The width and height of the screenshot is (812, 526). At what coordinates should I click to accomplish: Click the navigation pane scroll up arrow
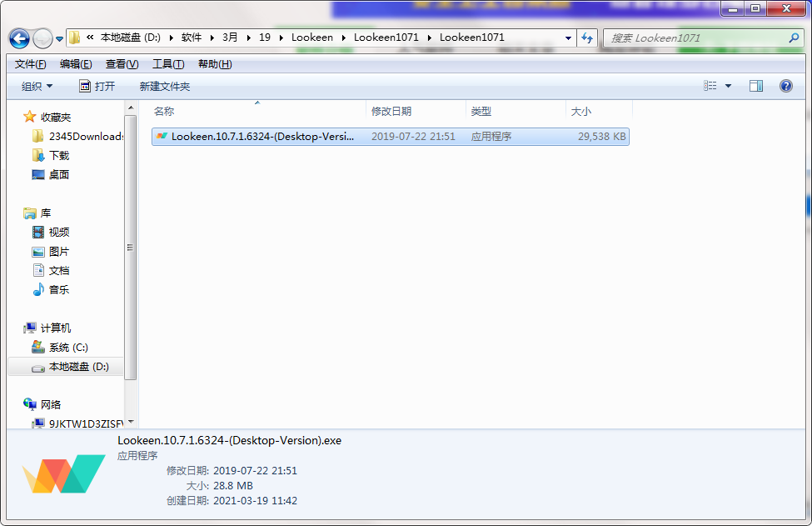(131, 108)
